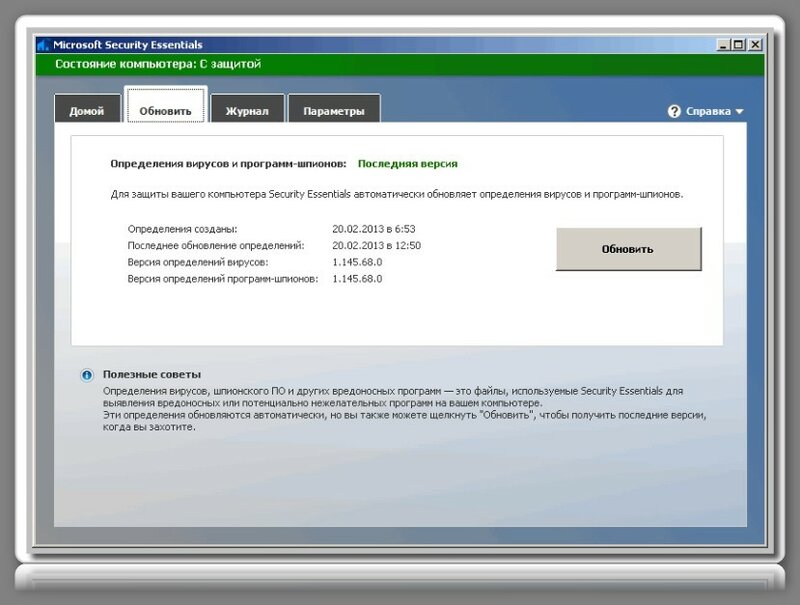The width and height of the screenshot is (800, 605).
Task: Click the tip line starting Эти определения обновляются
Action: [x=405, y=415]
